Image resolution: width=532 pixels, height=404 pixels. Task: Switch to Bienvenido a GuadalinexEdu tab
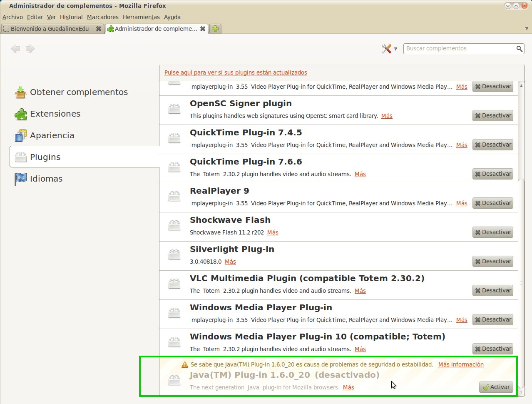50,29
